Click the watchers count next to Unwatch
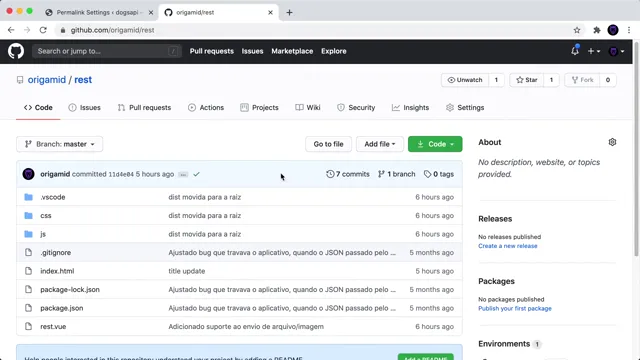 tap(496, 80)
